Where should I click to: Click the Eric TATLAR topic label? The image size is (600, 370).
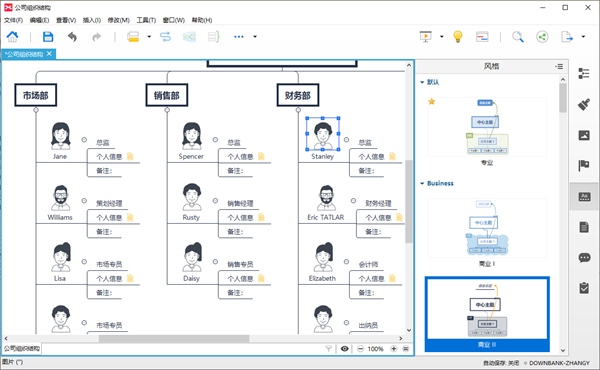coord(326,217)
